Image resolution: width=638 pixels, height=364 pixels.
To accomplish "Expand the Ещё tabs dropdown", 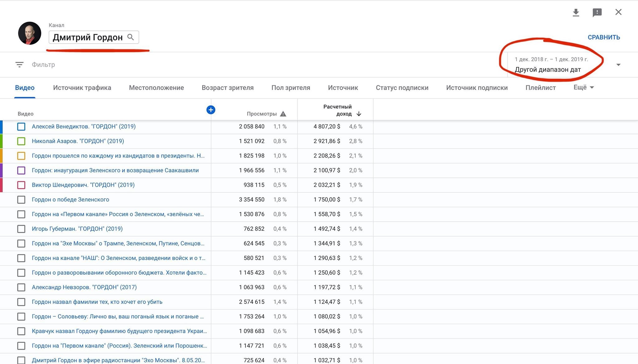I will [583, 87].
